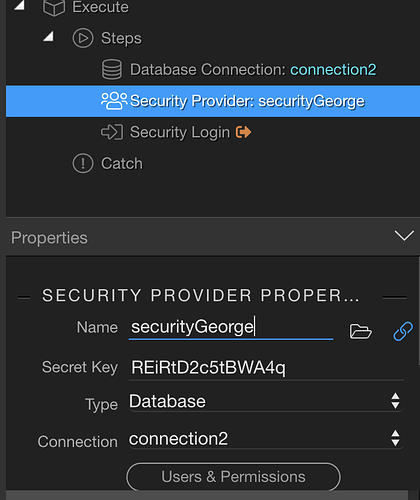Click the Name field containing securityGeorge
420x500 pixels.
[x=231, y=327]
